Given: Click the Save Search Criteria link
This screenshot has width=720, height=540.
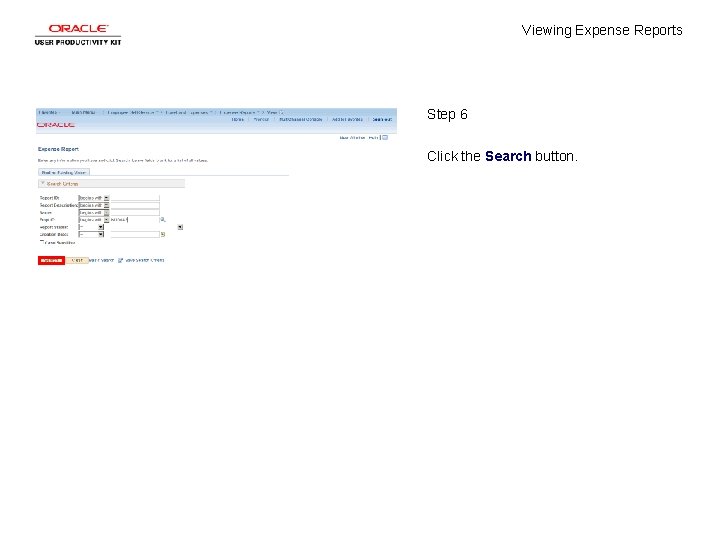Looking at the screenshot, I should [x=145, y=260].
